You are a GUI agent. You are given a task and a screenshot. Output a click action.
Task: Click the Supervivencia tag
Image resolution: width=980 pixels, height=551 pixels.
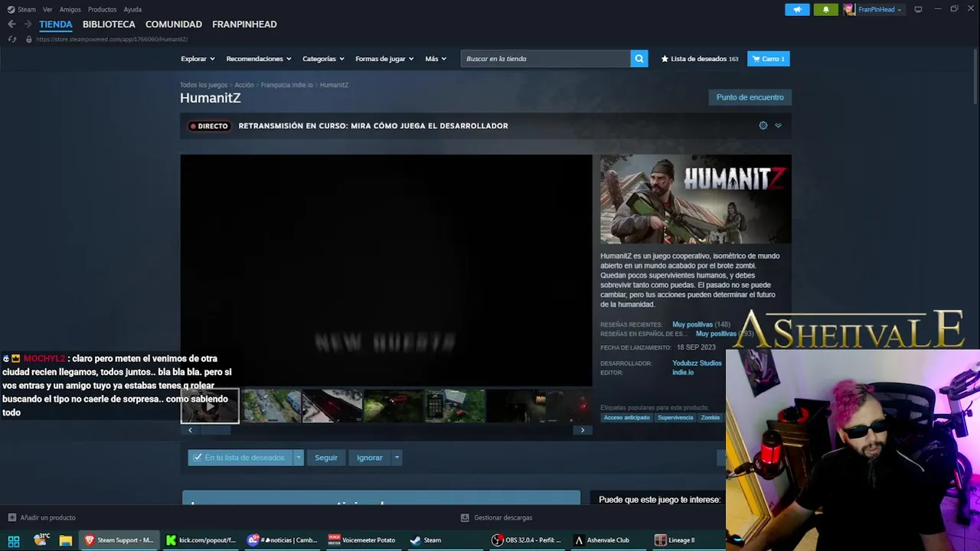pyautogui.click(x=675, y=418)
